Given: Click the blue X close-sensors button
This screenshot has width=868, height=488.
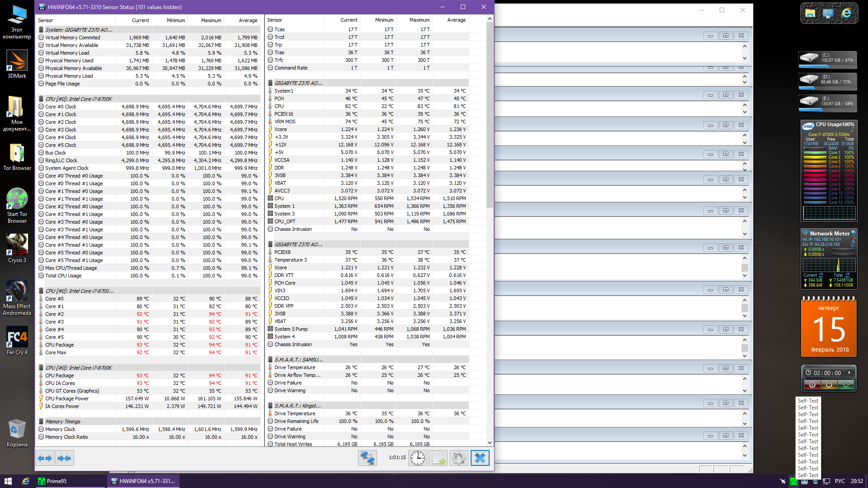Looking at the screenshot, I should [480, 458].
